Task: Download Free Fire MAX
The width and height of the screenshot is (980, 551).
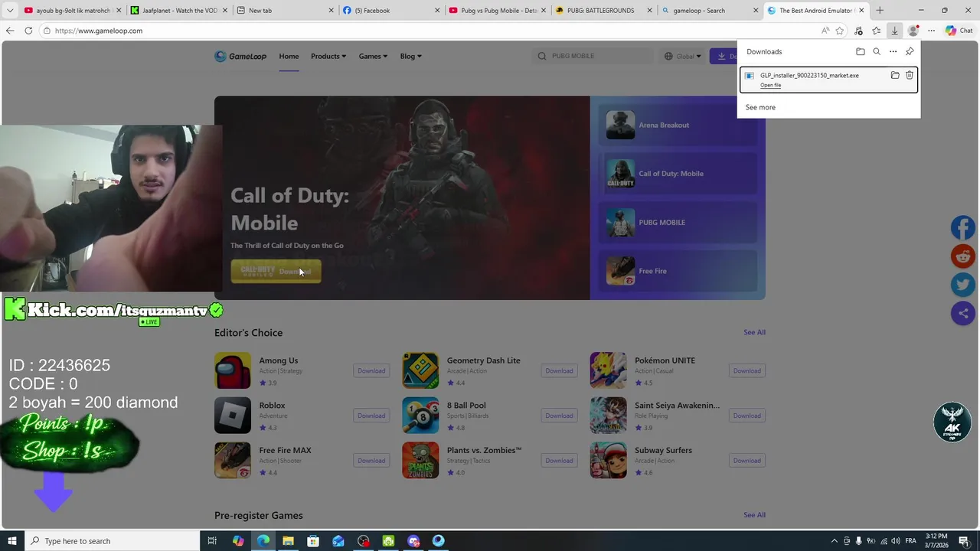Action: click(x=371, y=461)
